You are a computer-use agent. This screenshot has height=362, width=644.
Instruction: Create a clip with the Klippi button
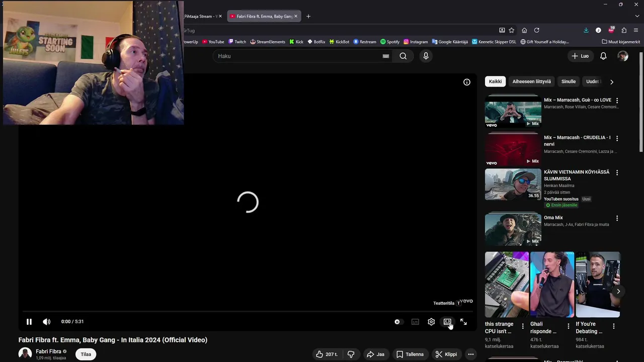[446, 354]
